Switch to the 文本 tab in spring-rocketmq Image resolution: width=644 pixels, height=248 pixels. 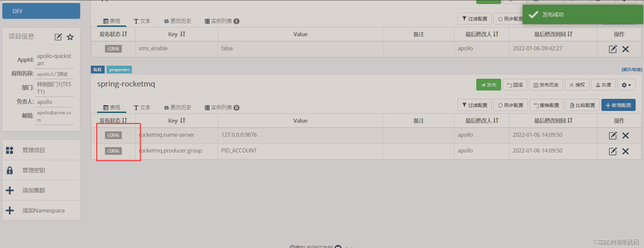(142, 108)
